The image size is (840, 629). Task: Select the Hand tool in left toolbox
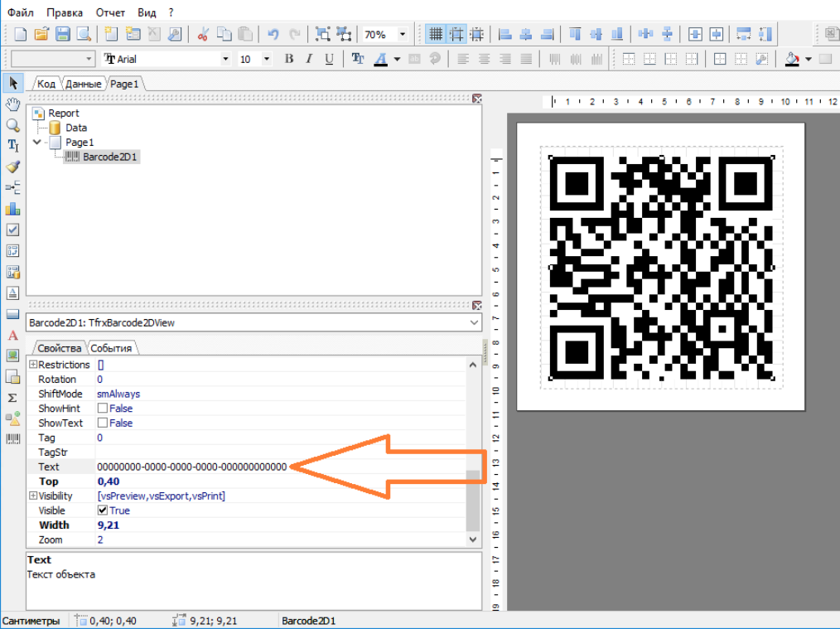(13, 104)
